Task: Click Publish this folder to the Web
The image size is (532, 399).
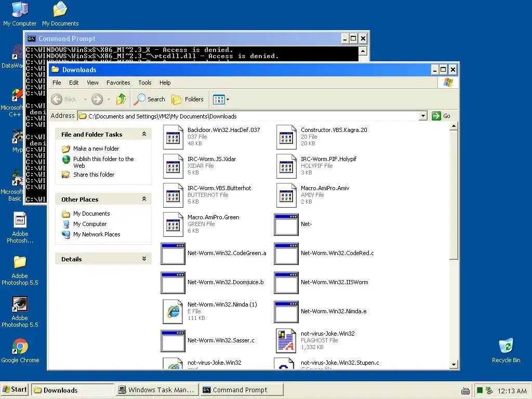Action: tap(103, 162)
